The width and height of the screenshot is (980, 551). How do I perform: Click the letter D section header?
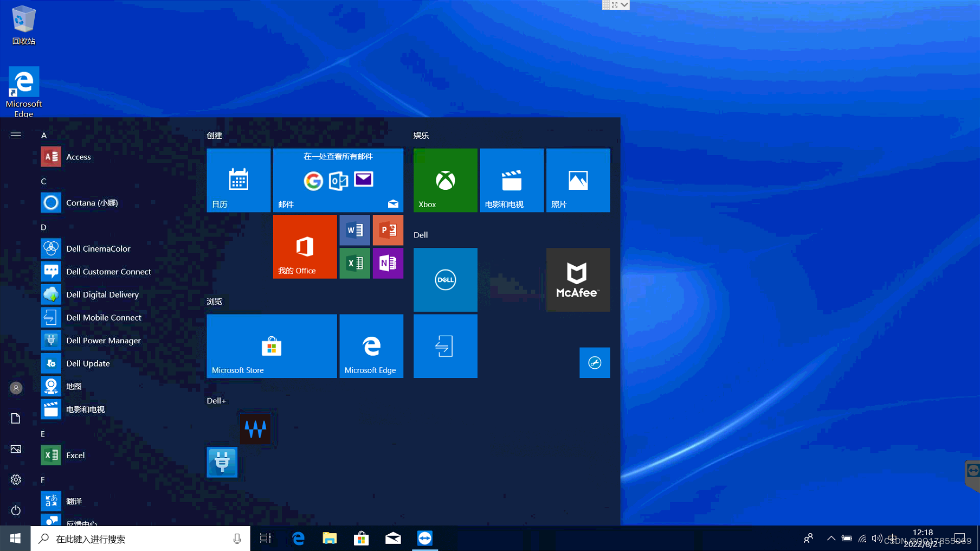[x=43, y=227]
